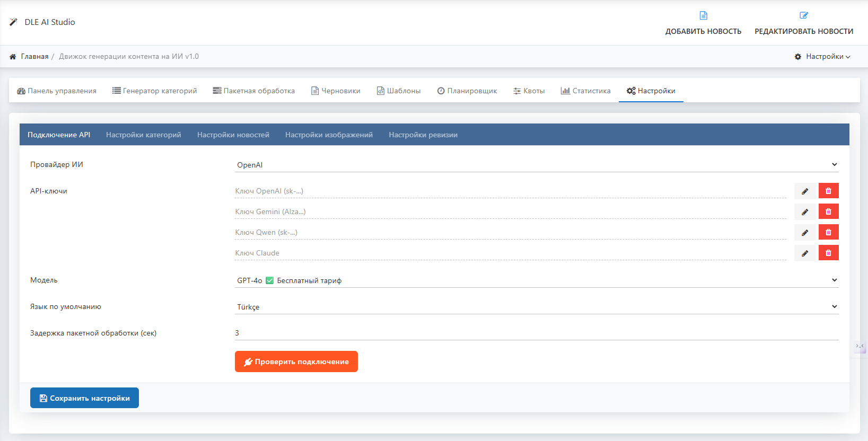Click the home icon in the breadcrumb
The image size is (868, 441).
[x=13, y=57]
